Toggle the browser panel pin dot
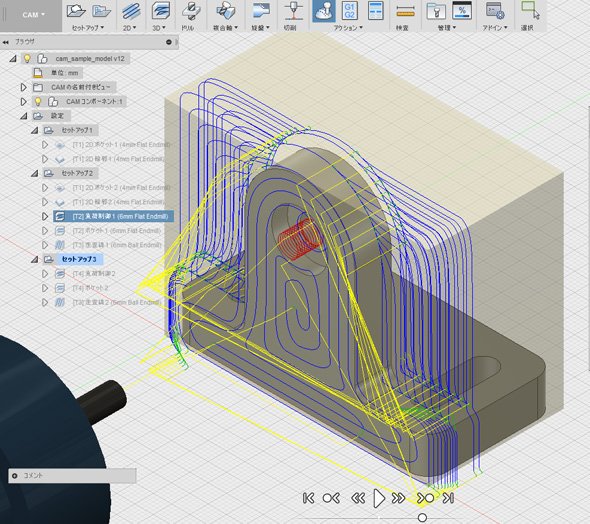Screen dimensions: 590x524 pos(169,42)
